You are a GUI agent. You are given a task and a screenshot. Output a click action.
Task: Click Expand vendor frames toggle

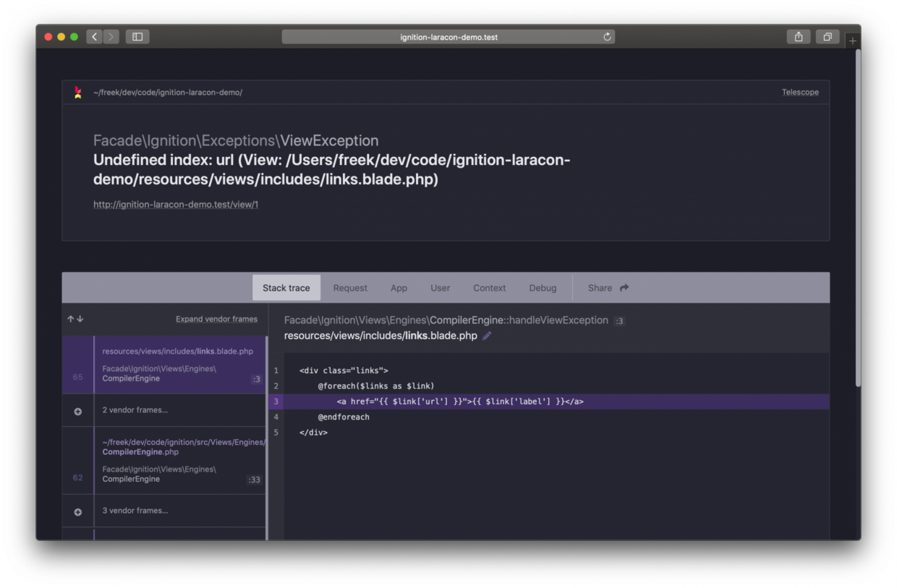point(216,319)
